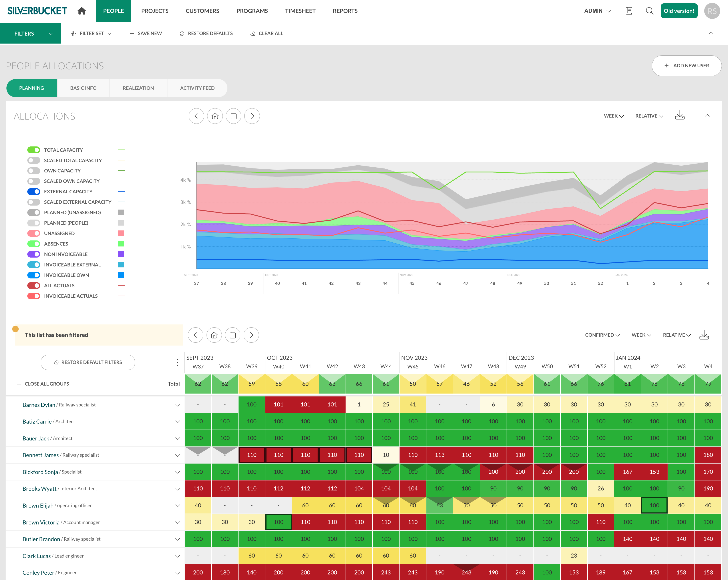This screenshot has height=580, width=728.
Task: Open the Admin dropdown menu
Action: (597, 11)
